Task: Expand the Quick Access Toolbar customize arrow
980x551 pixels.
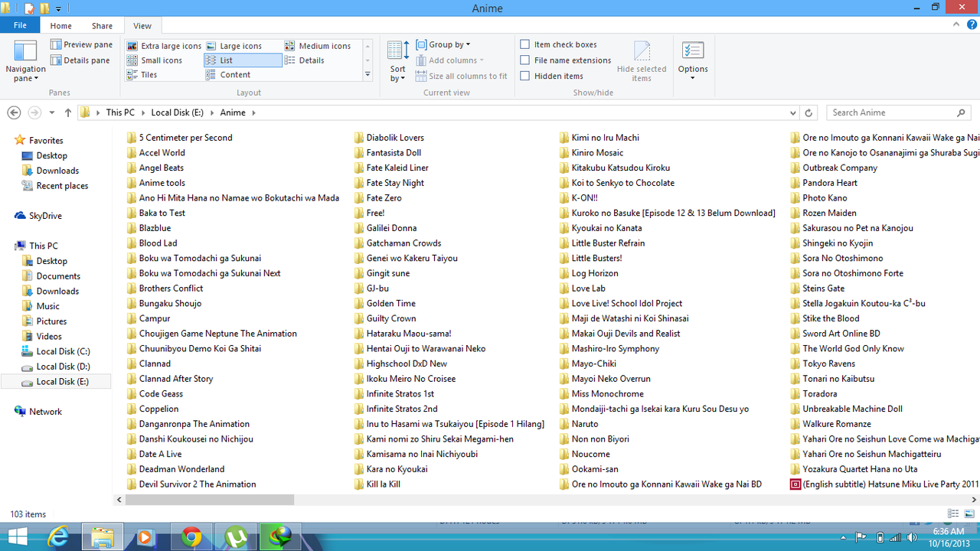Action: tap(58, 9)
